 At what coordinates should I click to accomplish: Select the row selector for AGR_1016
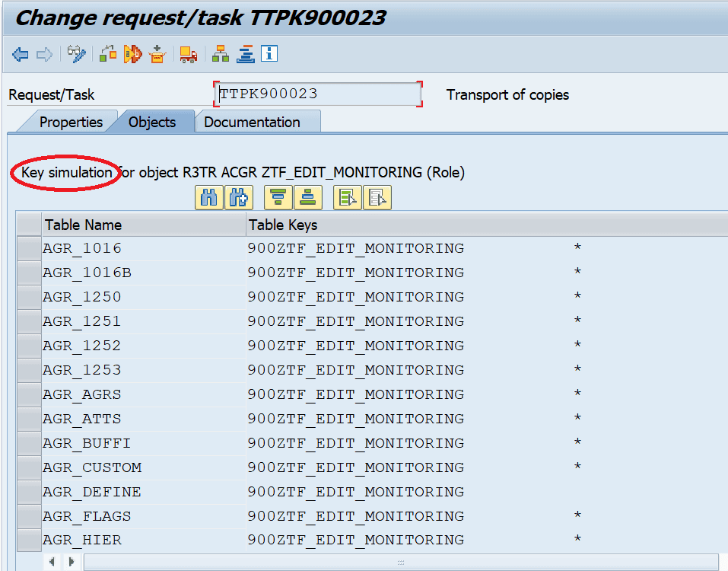pyautogui.click(x=29, y=248)
